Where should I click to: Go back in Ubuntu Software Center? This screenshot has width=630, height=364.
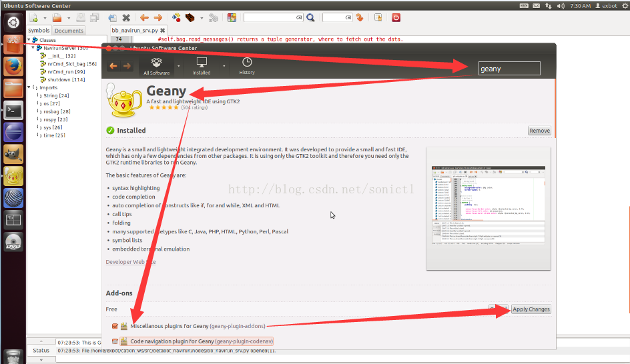click(113, 66)
